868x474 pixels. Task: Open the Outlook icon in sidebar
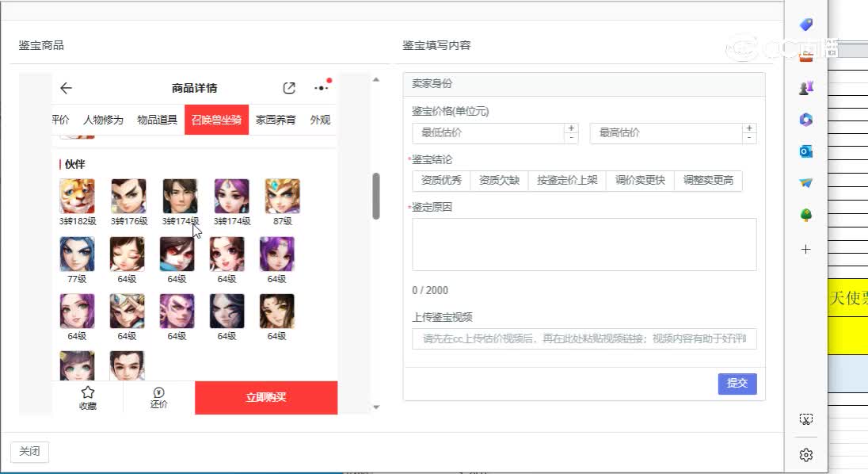tap(806, 151)
